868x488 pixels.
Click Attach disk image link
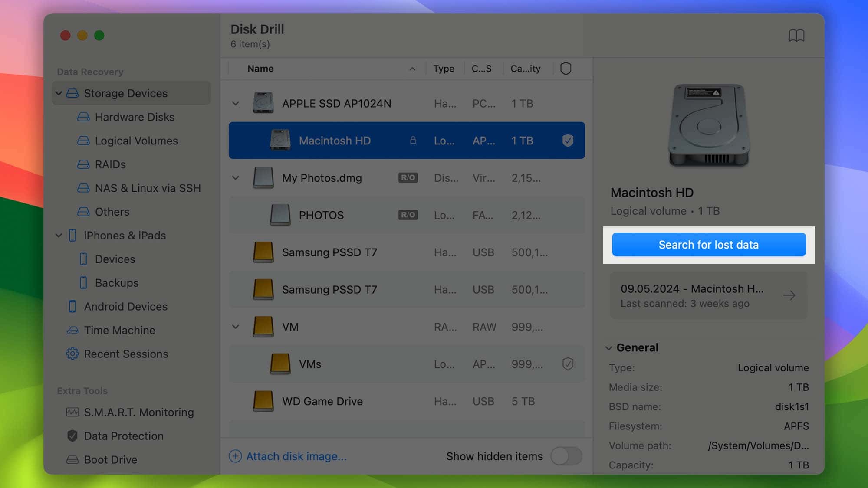(x=296, y=456)
